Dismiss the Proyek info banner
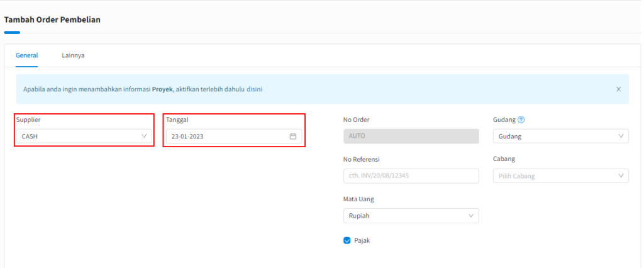 tap(618, 89)
